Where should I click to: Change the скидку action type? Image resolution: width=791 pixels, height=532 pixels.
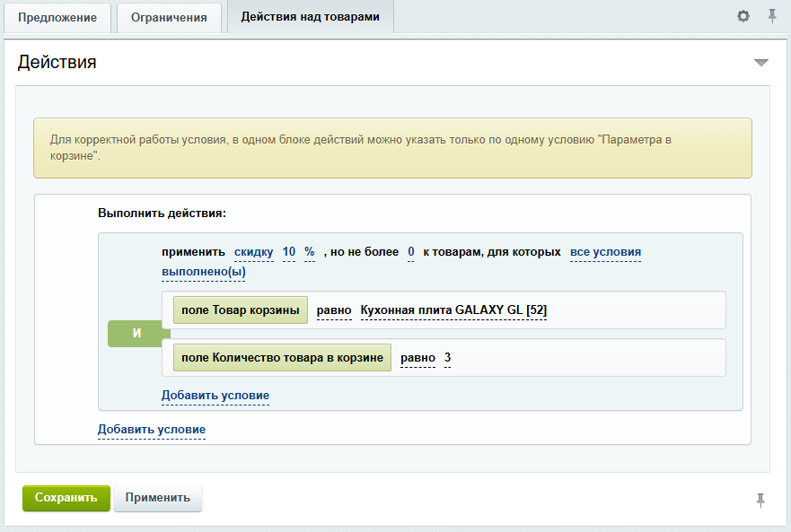pyautogui.click(x=254, y=252)
